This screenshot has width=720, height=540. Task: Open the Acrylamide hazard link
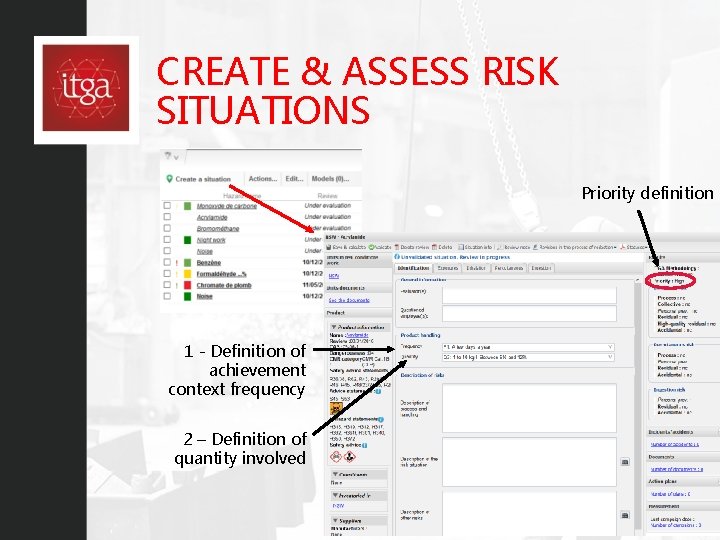coord(212,217)
